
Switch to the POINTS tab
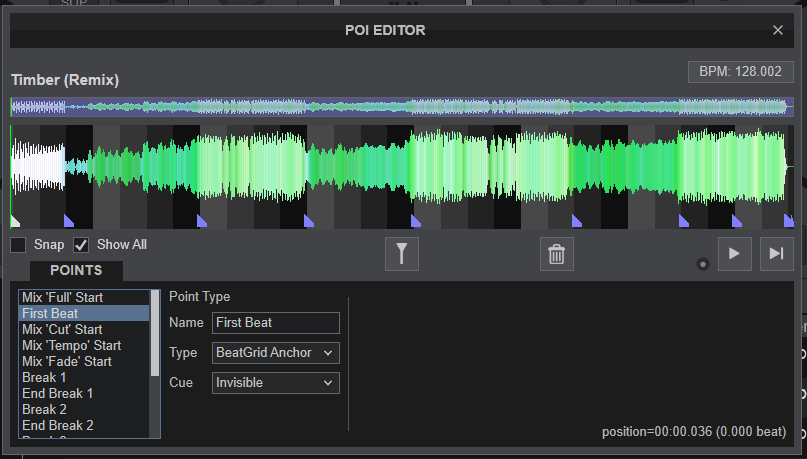pos(76,270)
